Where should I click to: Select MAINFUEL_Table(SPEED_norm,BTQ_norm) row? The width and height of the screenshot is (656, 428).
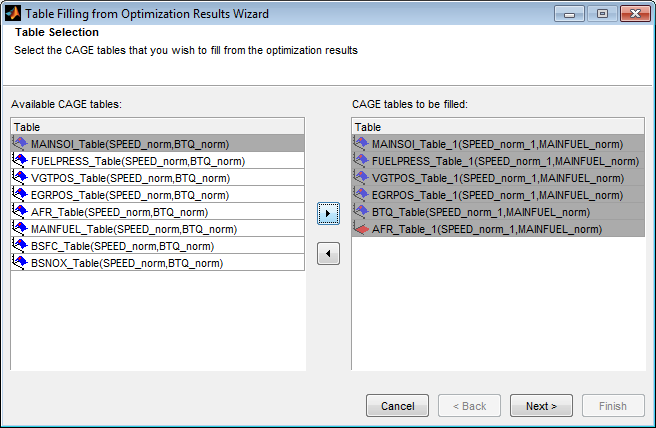[x=158, y=229]
